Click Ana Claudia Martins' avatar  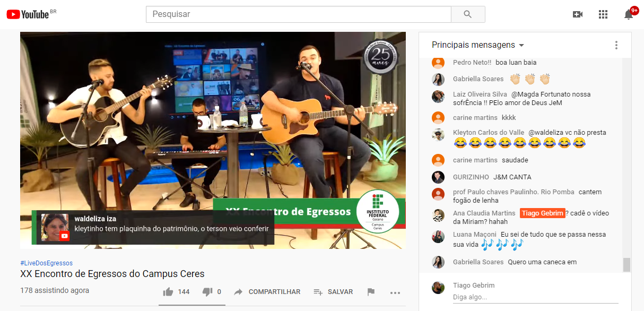point(438,215)
